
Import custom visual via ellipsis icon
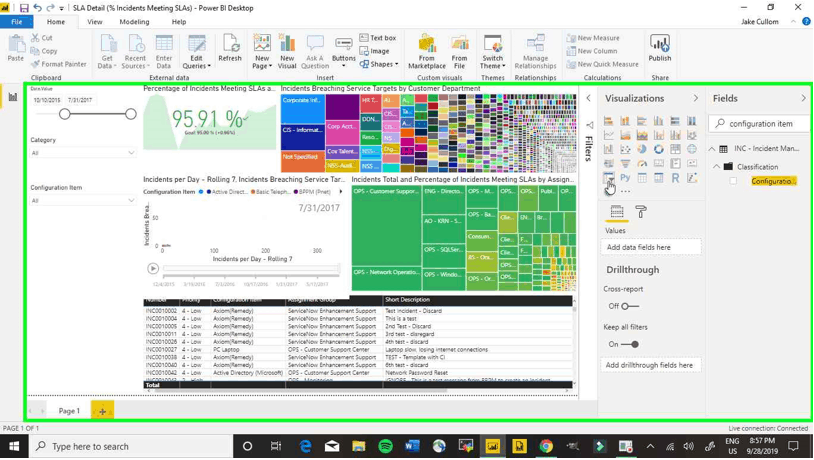[x=626, y=192]
